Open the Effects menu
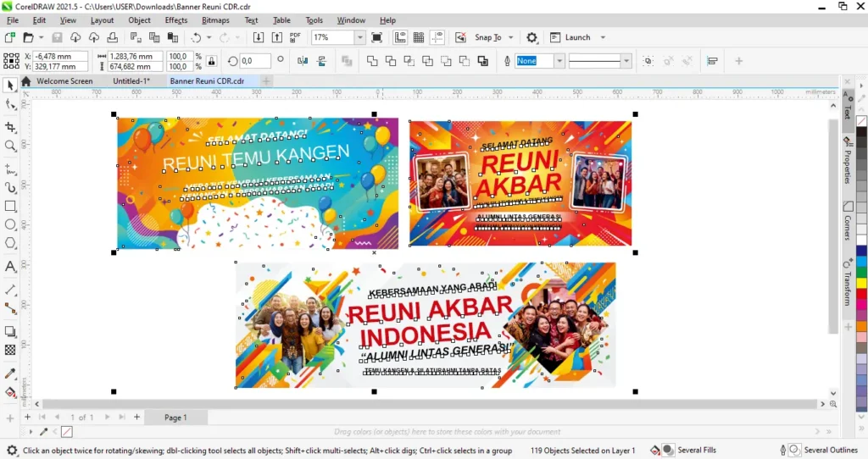 tap(176, 20)
